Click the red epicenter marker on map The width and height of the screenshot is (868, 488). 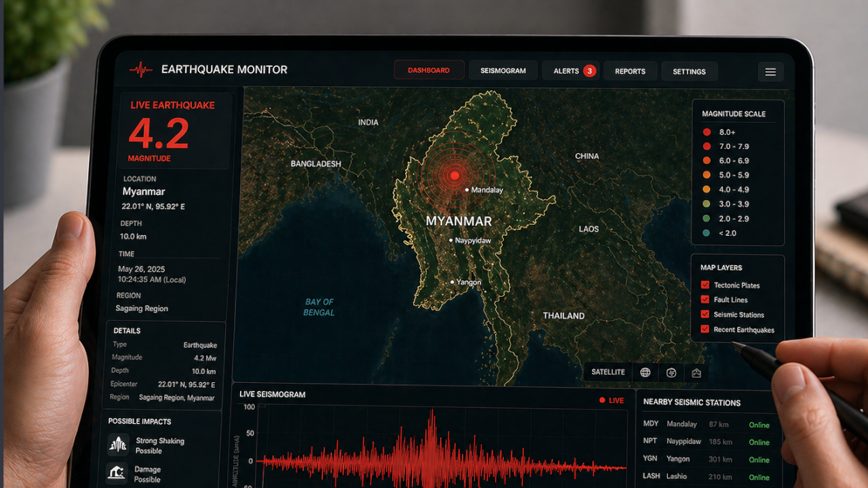tap(454, 176)
